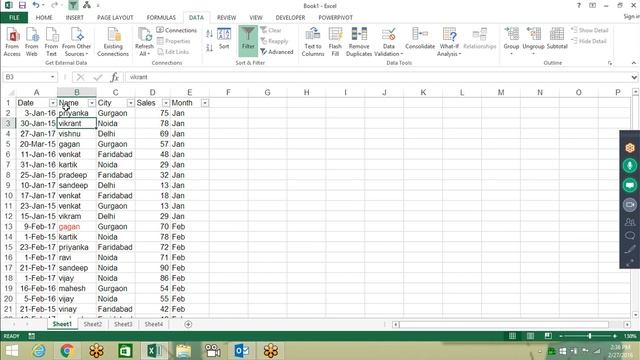The height and width of the screenshot is (360, 640).
Task: Open the FILE tab
Action: (x=14, y=18)
